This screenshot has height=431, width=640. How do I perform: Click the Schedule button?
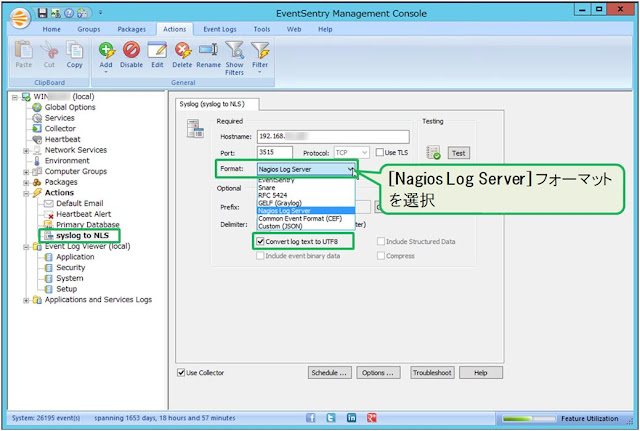point(329,373)
